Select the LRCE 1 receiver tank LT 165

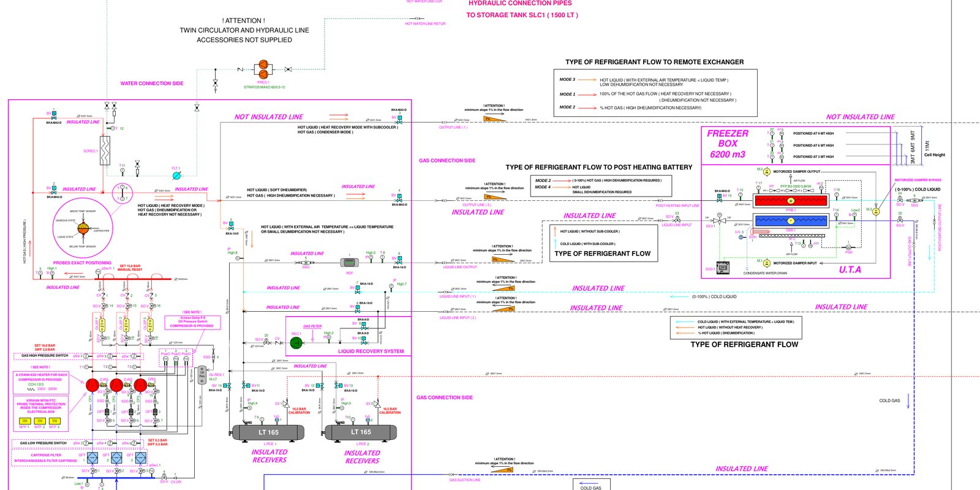point(268,432)
